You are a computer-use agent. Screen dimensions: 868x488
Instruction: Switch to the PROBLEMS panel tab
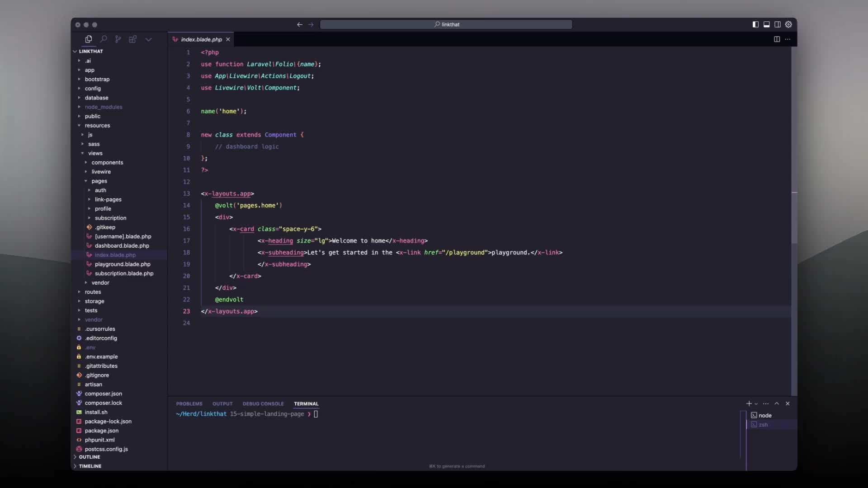point(189,404)
